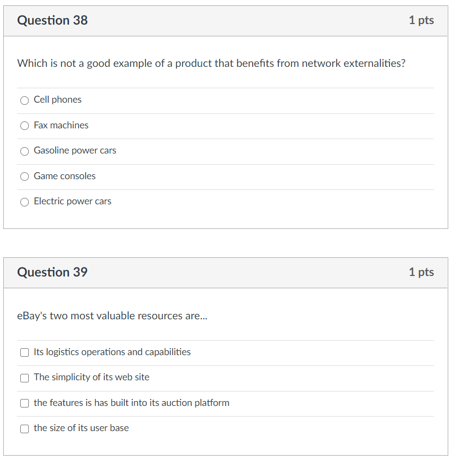Select the Game consoles radio button
This screenshot has height=476, width=460.
[x=25, y=176]
